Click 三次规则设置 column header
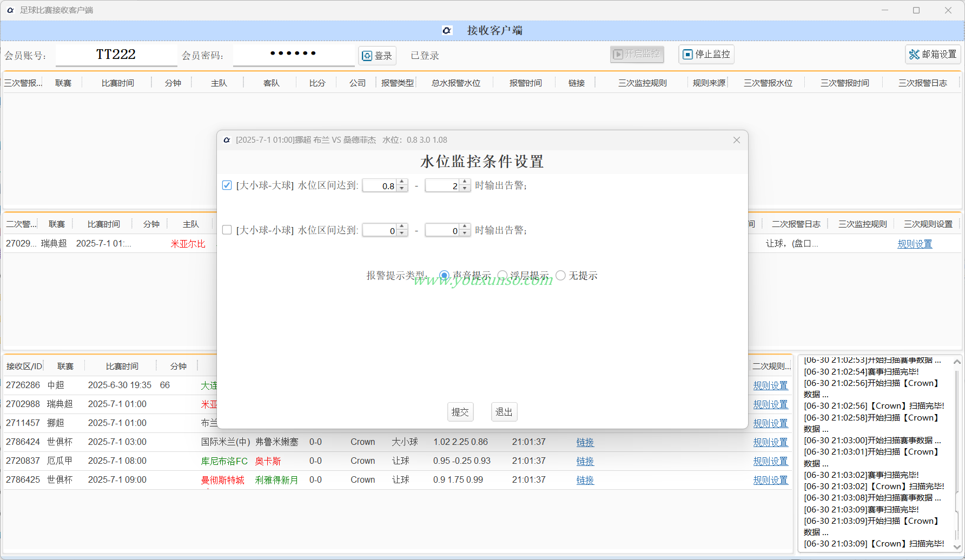Image resolution: width=965 pixels, height=560 pixels. tap(928, 224)
